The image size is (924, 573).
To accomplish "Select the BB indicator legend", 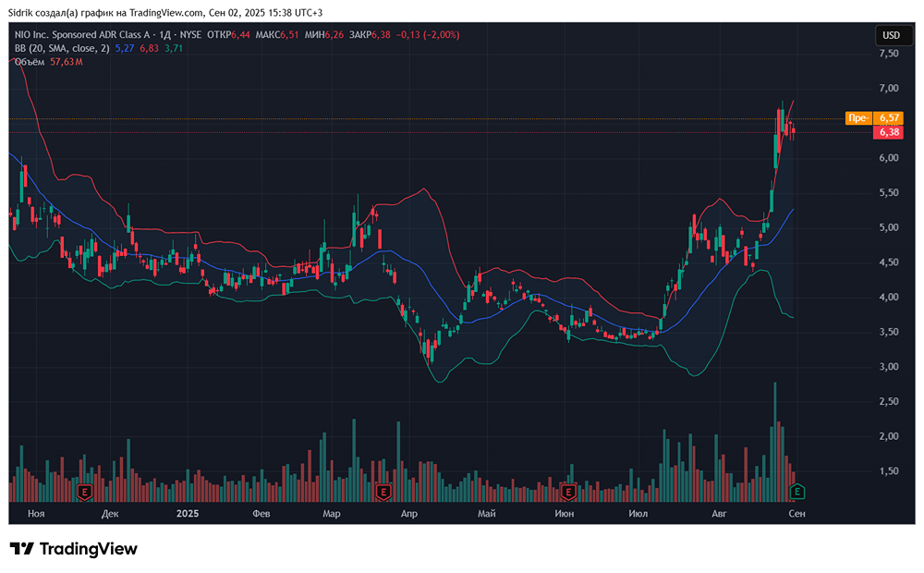I will [x=59, y=48].
